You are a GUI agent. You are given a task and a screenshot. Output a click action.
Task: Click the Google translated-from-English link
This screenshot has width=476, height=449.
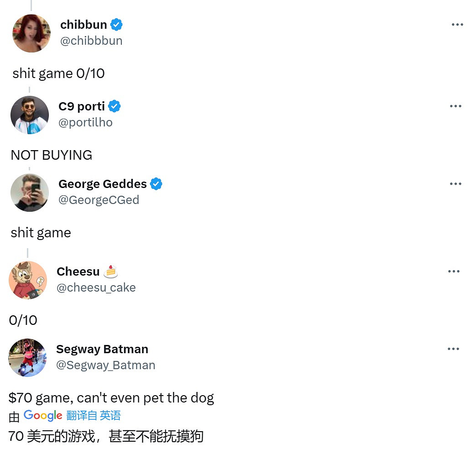94,415
